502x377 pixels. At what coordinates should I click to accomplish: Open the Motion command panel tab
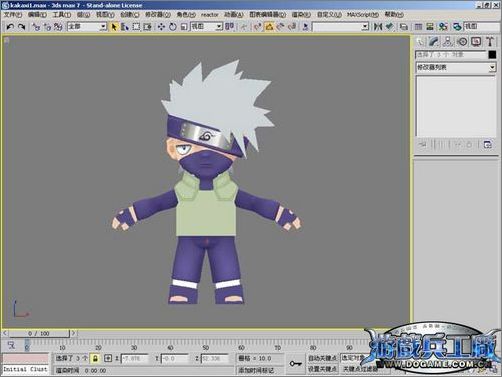462,42
